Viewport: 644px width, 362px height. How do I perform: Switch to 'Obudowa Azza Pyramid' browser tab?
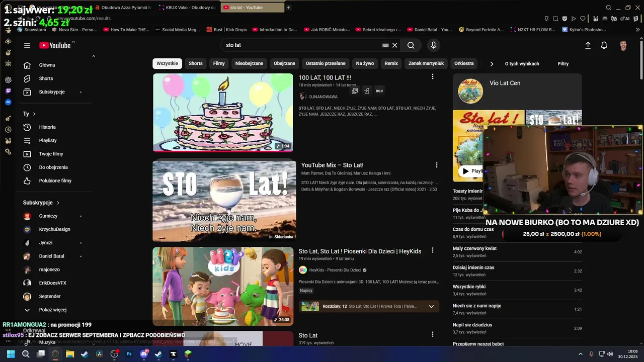[122, 8]
